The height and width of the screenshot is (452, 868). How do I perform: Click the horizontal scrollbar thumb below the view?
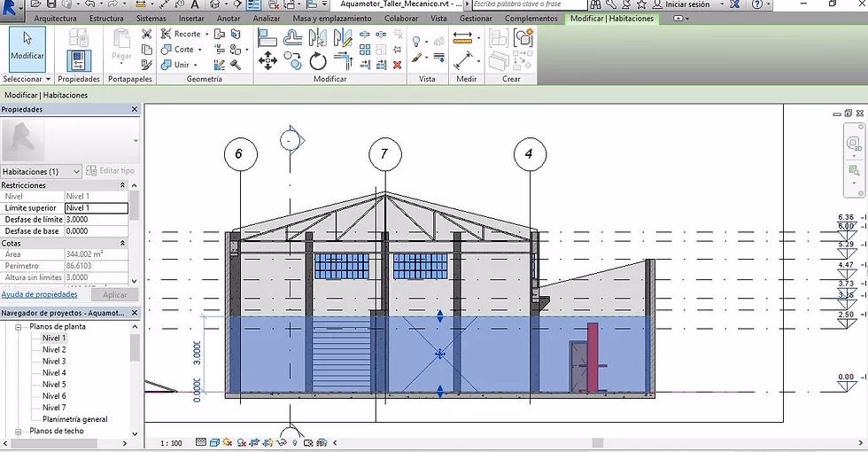pos(597,443)
